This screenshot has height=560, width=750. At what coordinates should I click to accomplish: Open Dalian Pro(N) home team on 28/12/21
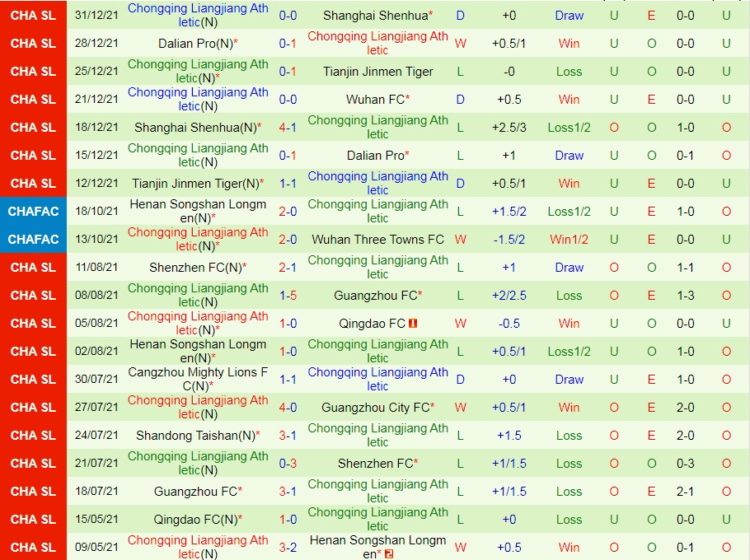(x=195, y=44)
